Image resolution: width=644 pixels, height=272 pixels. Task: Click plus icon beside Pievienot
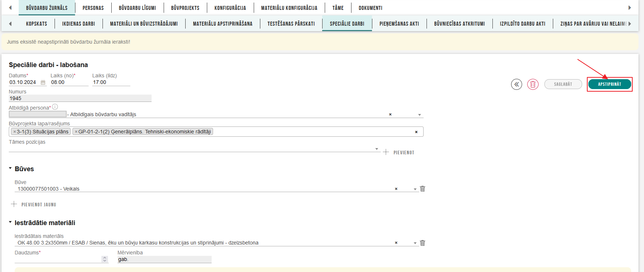(386, 152)
